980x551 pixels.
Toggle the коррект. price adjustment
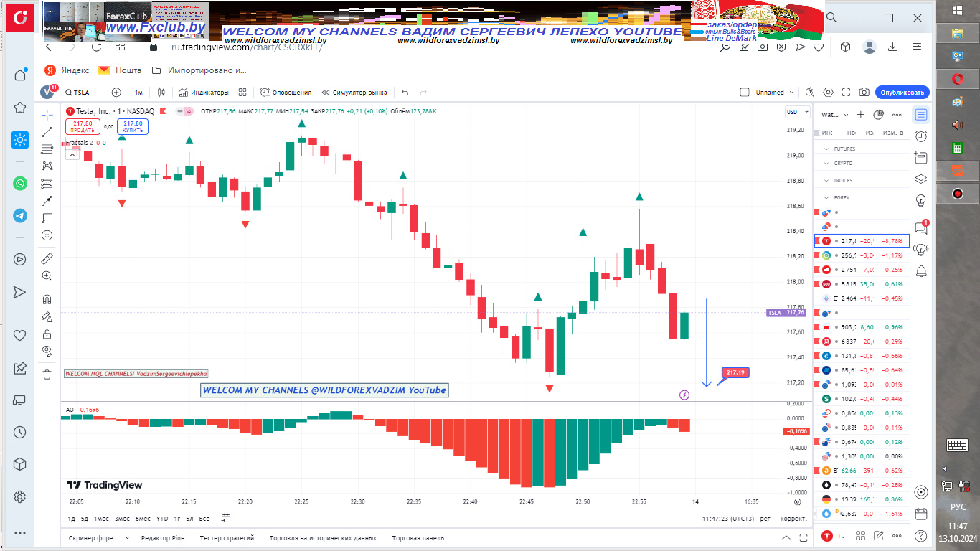tap(793, 518)
